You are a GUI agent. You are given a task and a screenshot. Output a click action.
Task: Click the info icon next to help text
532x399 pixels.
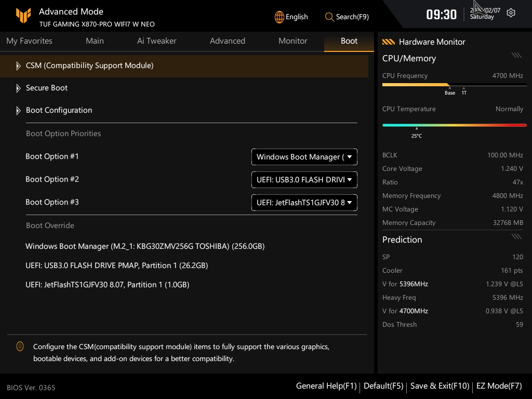[20, 347]
